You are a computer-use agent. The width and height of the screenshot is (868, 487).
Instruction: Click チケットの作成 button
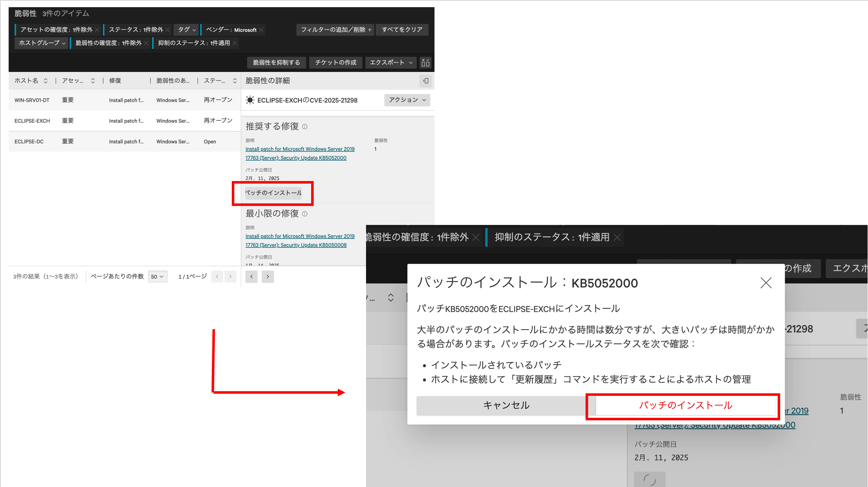pos(336,62)
